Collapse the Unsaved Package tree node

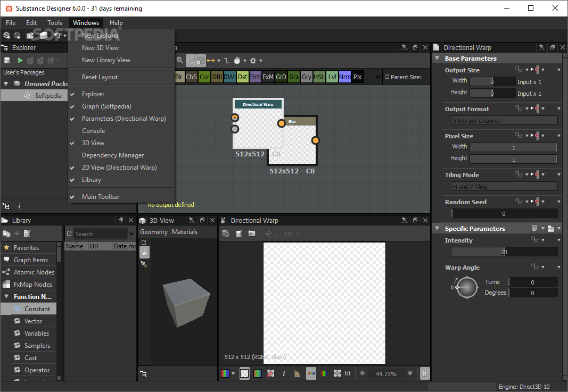[x=6, y=84]
